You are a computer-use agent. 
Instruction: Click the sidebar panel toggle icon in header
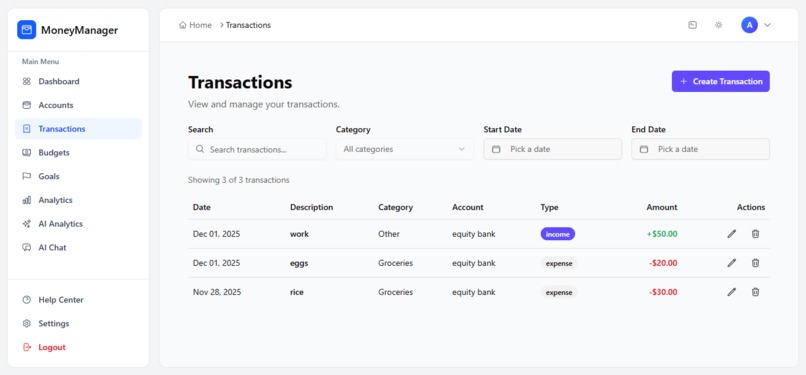pyautogui.click(x=692, y=25)
